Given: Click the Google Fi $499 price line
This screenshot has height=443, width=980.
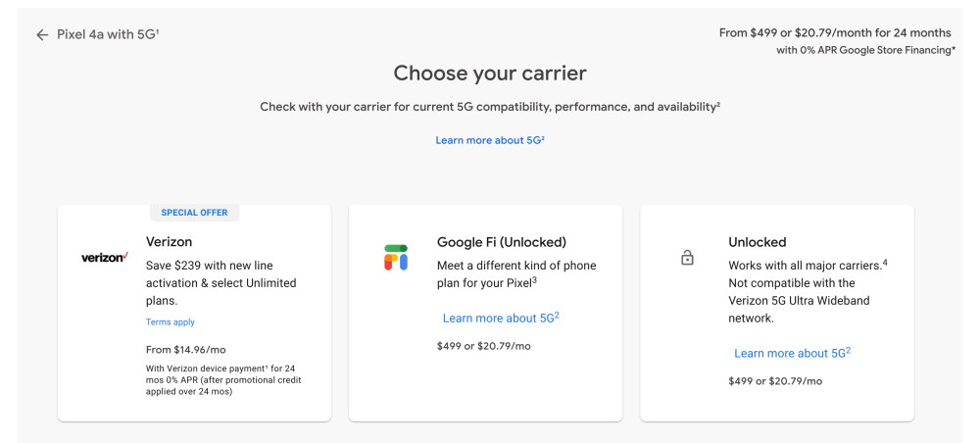Looking at the screenshot, I should tap(484, 346).
